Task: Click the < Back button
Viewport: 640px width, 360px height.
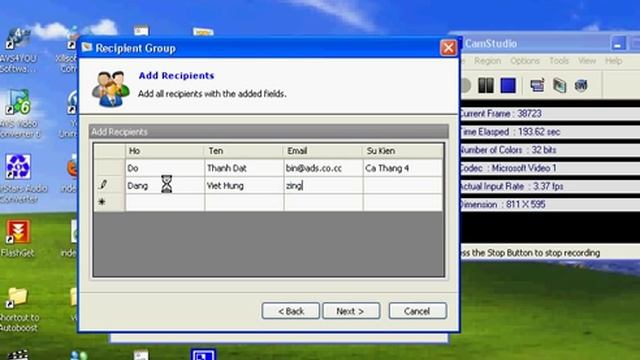Action: [x=291, y=311]
